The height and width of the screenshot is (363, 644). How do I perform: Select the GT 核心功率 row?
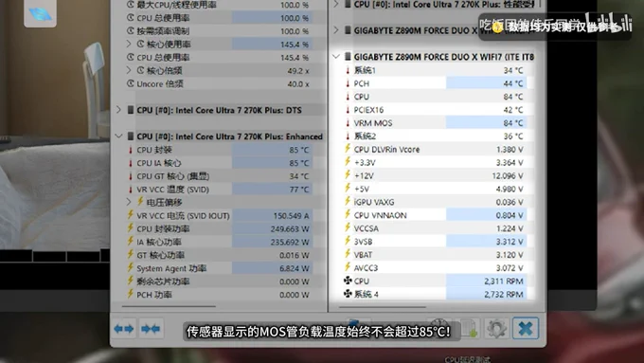(220, 255)
